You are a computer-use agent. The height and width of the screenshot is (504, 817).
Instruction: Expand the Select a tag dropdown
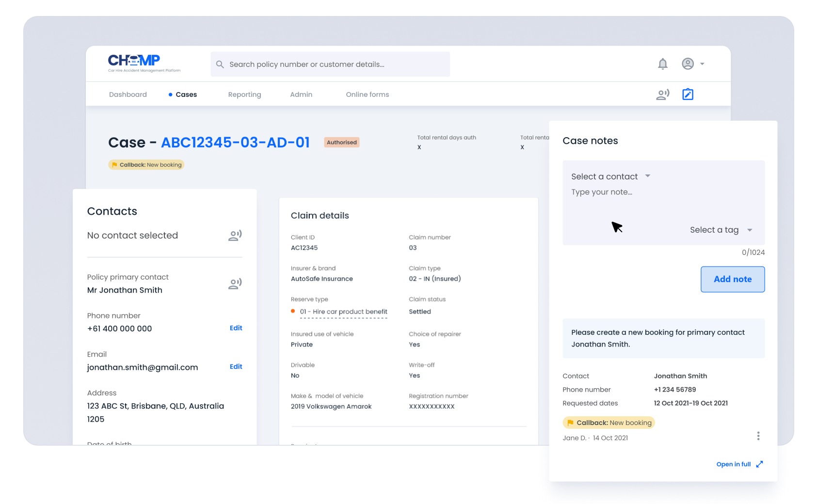point(721,230)
